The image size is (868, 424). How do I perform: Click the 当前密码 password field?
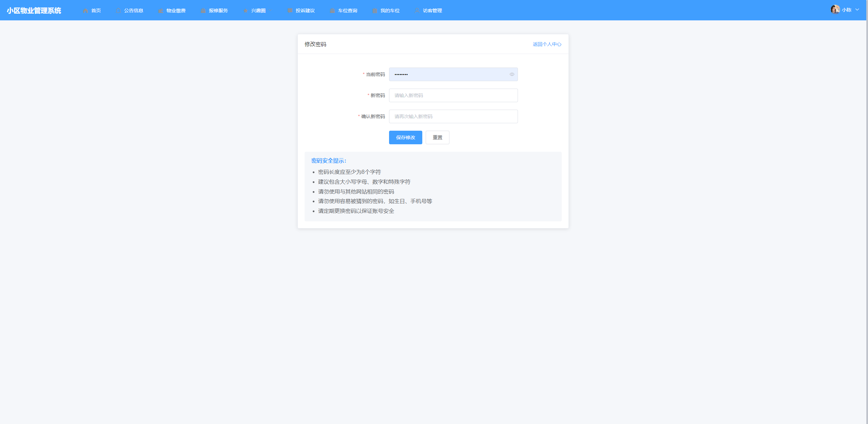coord(448,74)
